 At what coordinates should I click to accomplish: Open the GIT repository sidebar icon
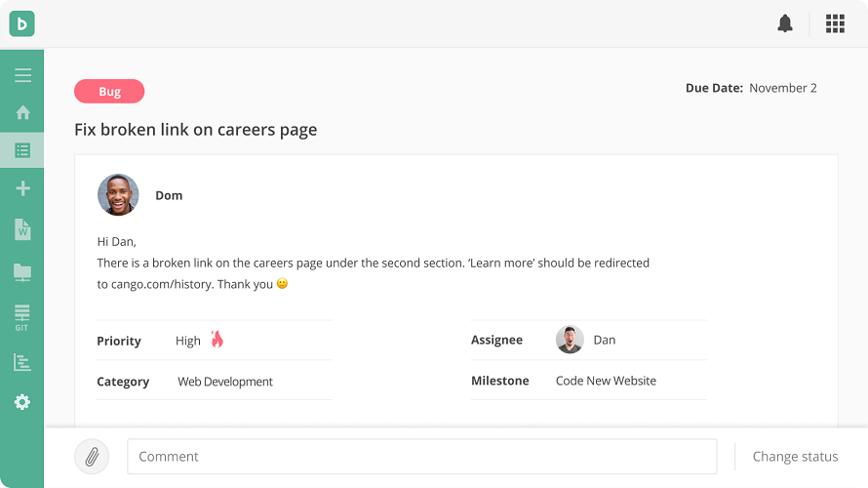(x=22, y=317)
